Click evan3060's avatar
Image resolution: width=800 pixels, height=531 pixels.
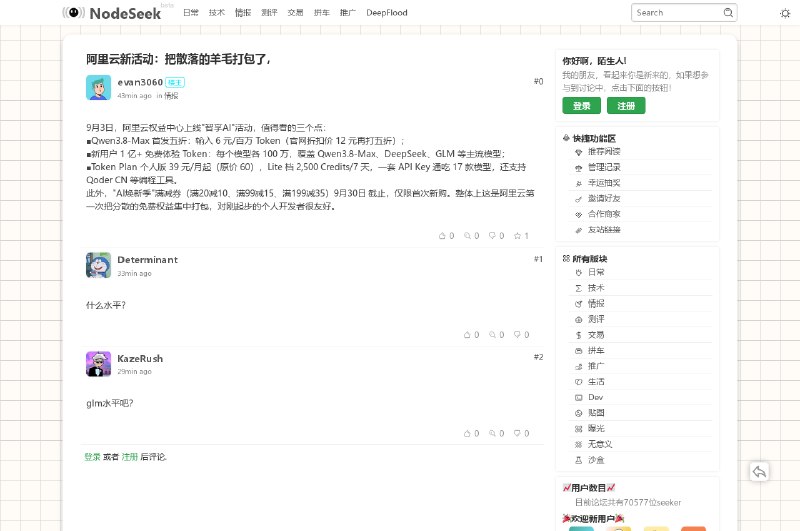point(98,88)
